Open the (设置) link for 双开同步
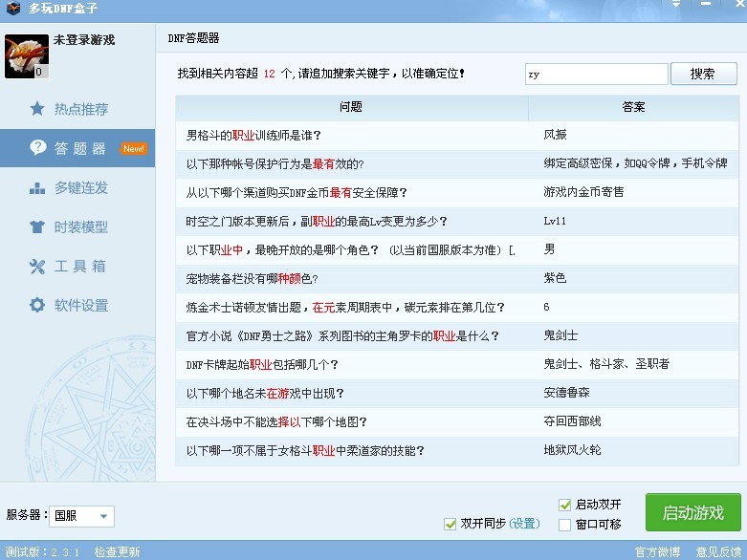Viewport: 747px width, 560px height. tap(524, 524)
